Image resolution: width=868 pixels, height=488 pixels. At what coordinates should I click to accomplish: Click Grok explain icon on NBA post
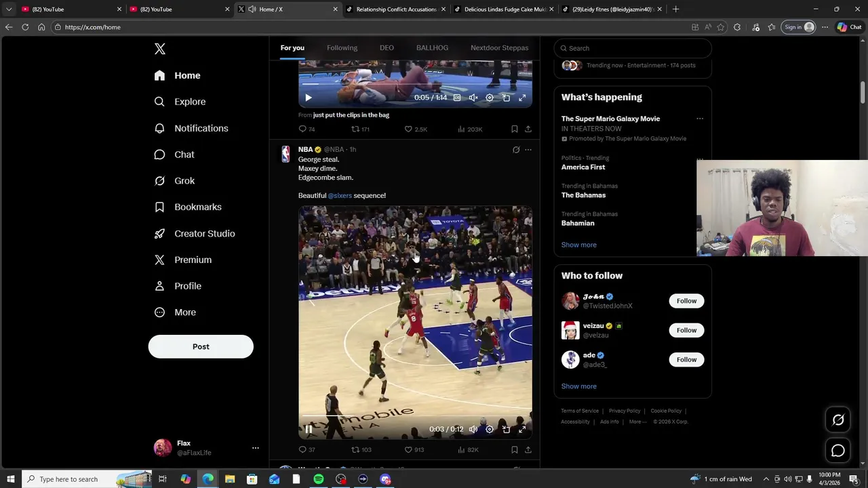pyautogui.click(x=516, y=150)
